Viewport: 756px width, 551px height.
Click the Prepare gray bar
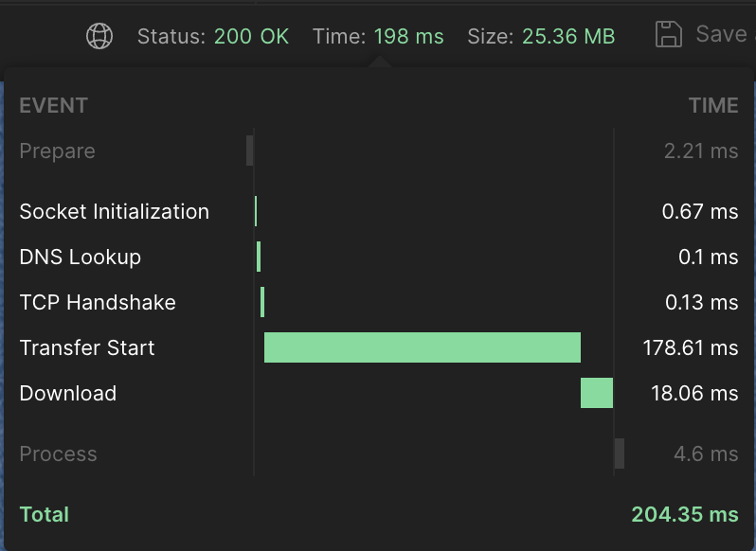coord(250,151)
